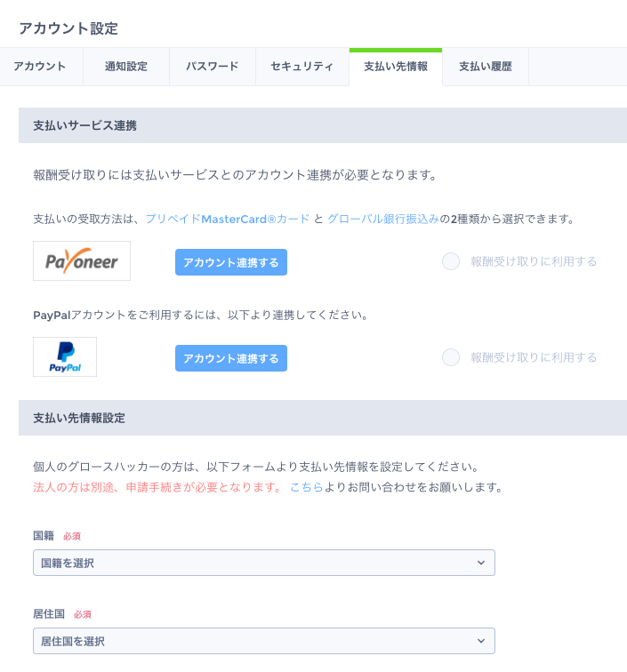
Task: Select Payoneer 報酬受け取りに利用する radio button
Action: pyautogui.click(x=451, y=261)
